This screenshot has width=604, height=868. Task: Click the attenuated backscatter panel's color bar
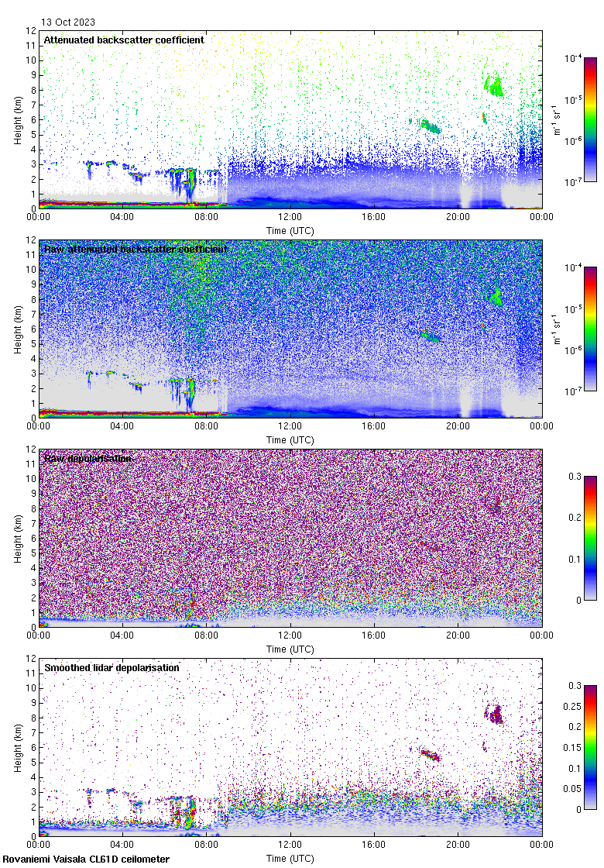pos(590,119)
